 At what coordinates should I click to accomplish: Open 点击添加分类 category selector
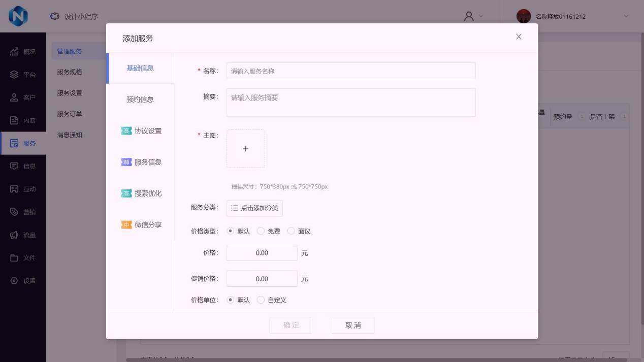(254, 208)
